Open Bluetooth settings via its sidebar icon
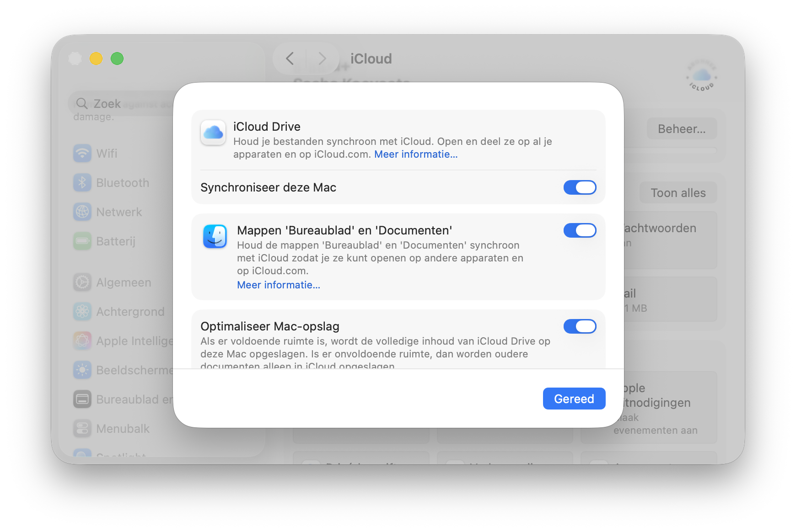The image size is (796, 532). point(82,182)
